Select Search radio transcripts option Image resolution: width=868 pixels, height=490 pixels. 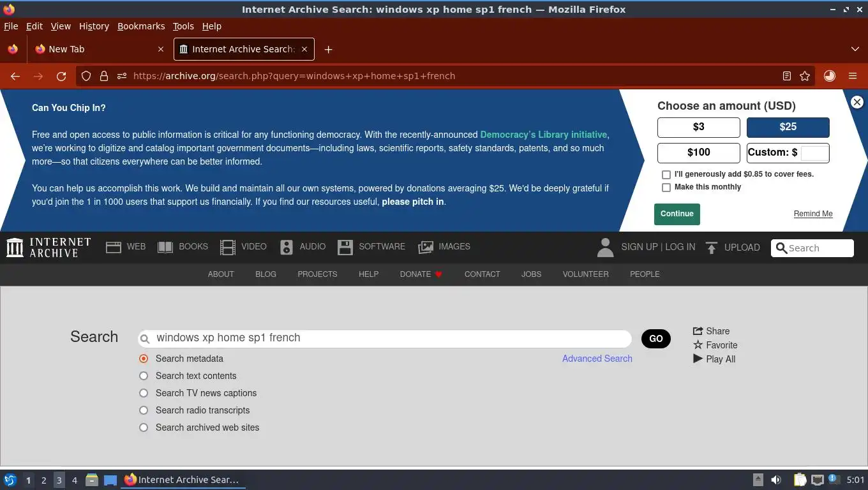point(144,410)
